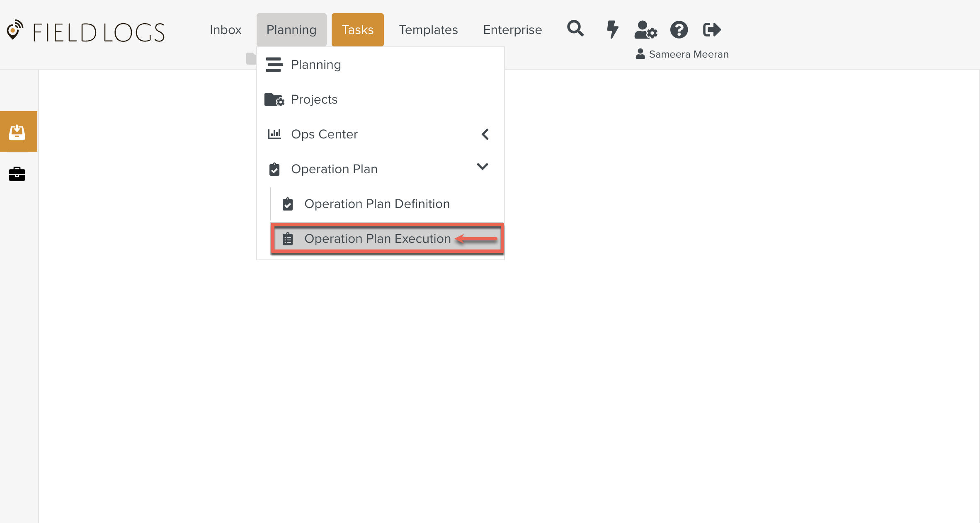Open the Planning dropdown in navbar
Image resolution: width=980 pixels, height=523 pixels.
coord(291,30)
